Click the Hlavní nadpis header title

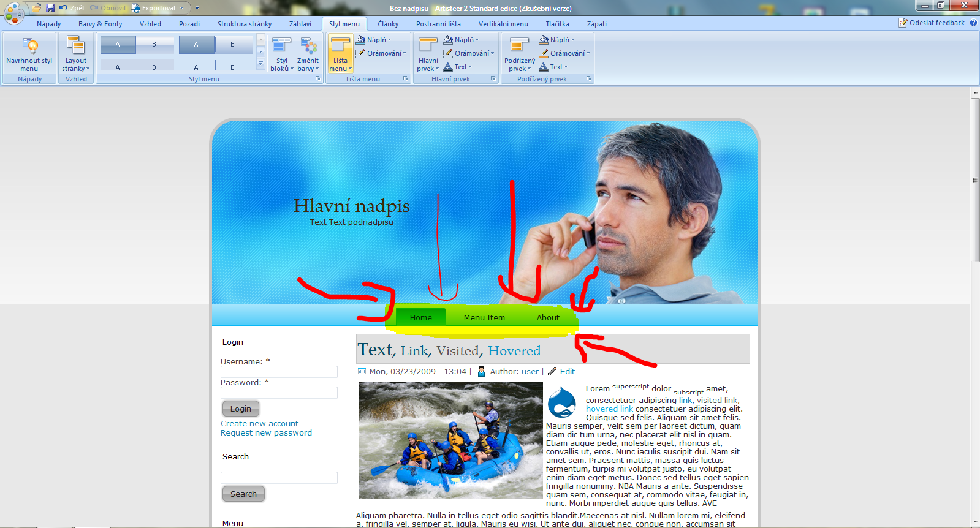pyautogui.click(x=352, y=206)
